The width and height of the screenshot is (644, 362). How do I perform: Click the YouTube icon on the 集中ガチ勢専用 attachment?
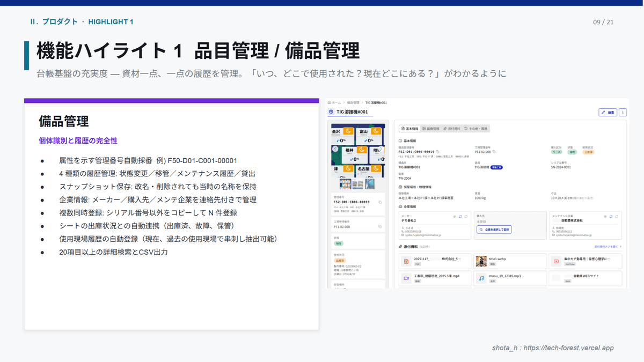tap(556, 261)
